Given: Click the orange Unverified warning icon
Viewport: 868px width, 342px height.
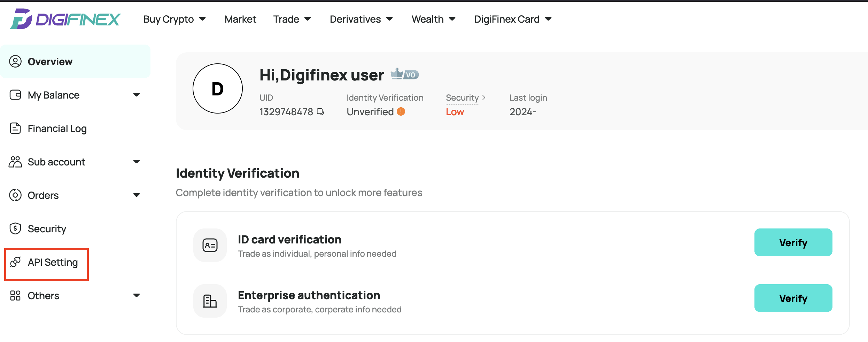Looking at the screenshot, I should coord(401,111).
